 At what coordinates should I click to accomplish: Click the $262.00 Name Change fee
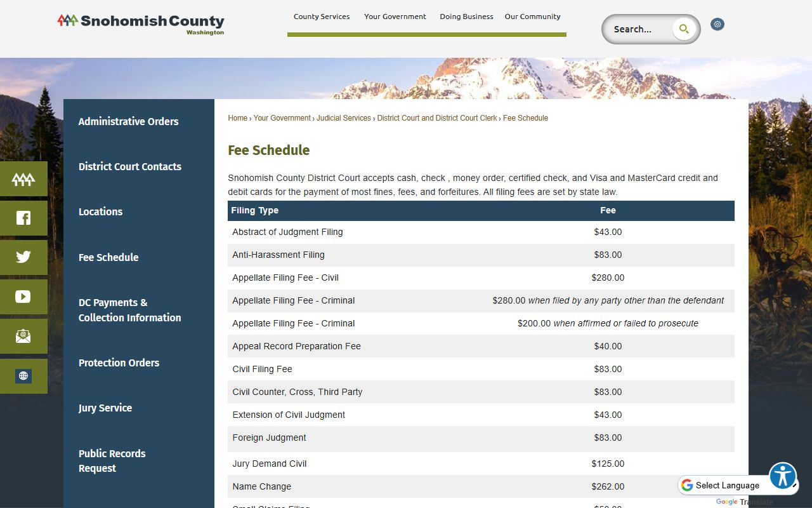[608, 486]
